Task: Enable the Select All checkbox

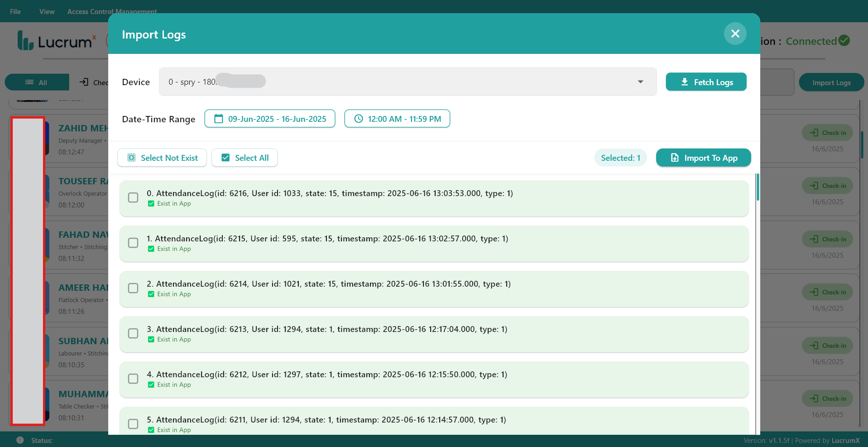Action: click(x=225, y=157)
